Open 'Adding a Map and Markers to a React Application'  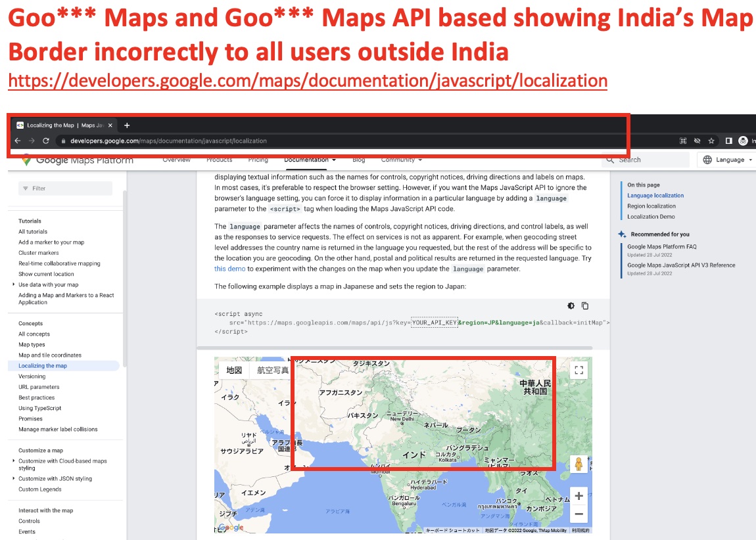tap(66, 299)
